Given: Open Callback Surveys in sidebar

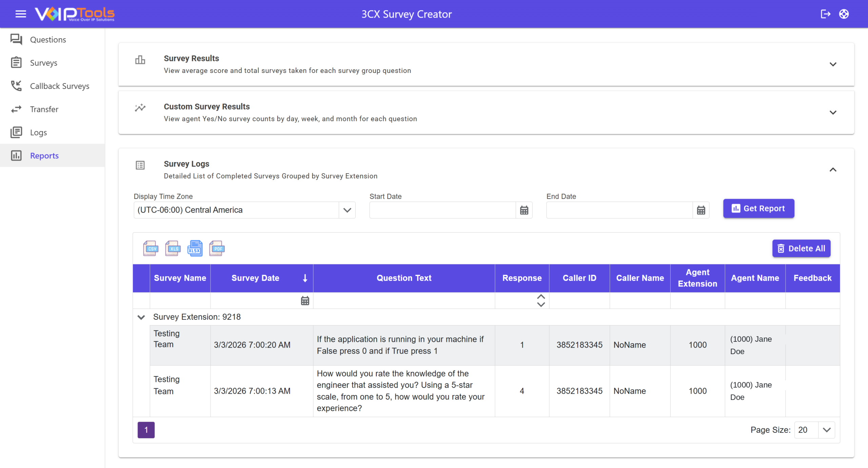Looking at the screenshot, I should coord(52,86).
